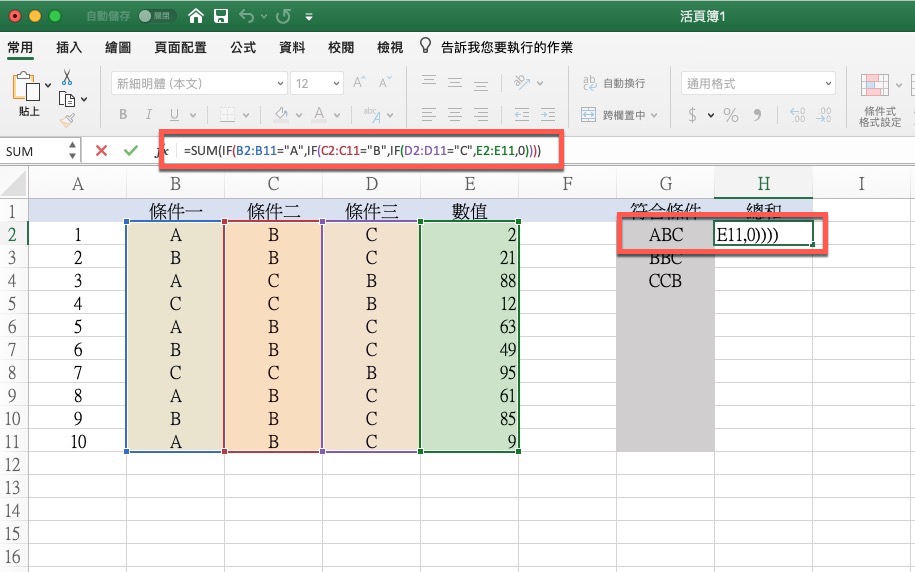Click the Cut scissors icon
This screenshot has width=915, height=572.
(x=67, y=77)
